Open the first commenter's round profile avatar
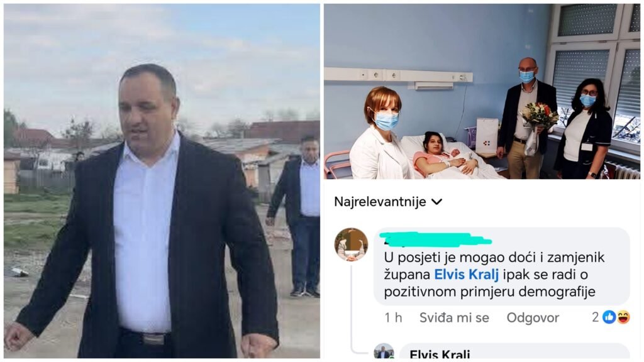Screen dimensions: 644x362 pos(351,244)
